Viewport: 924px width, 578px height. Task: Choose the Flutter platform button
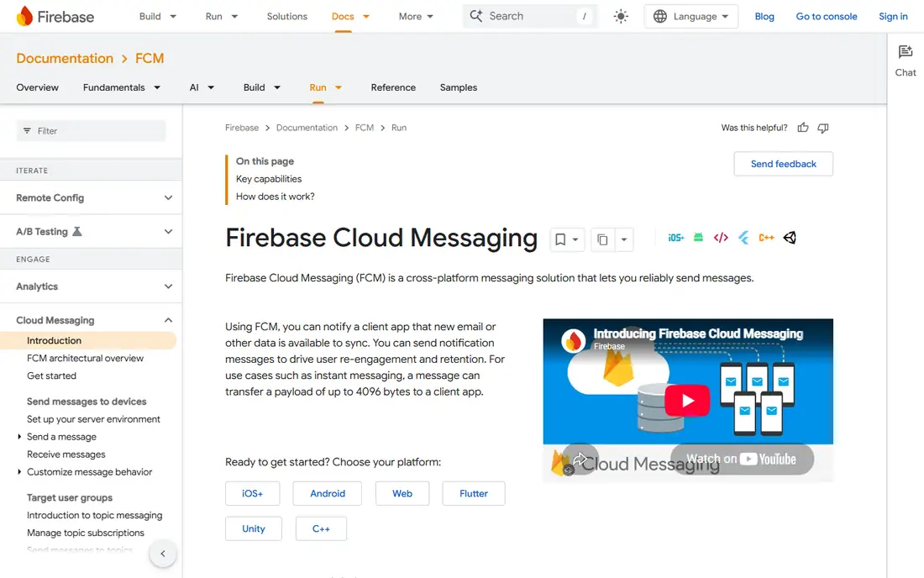(473, 494)
